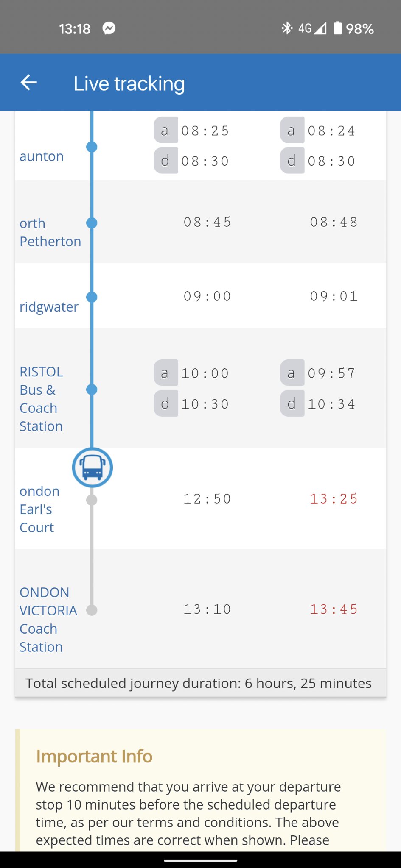Tap the Bluetooth status icon
Image resolution: width=401 pixels, height=868 pixels.
[x=287, y=28]
